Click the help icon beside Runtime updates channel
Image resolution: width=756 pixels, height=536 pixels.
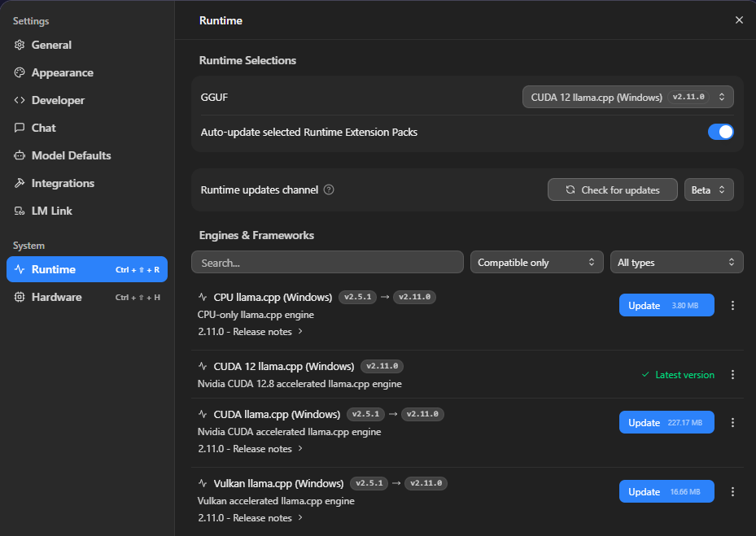pyautogui.click(x=329, y=190)
